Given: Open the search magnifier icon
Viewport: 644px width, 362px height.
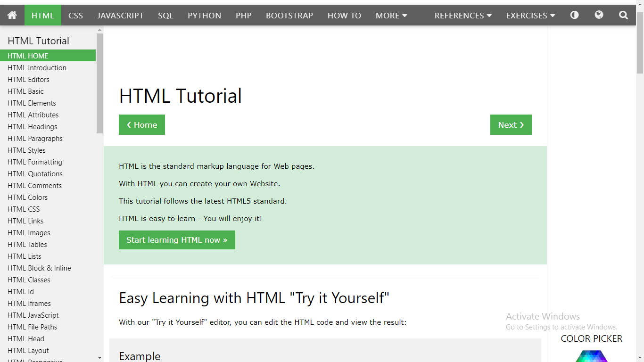Looking at the screenshot, I should click(623, 15).
